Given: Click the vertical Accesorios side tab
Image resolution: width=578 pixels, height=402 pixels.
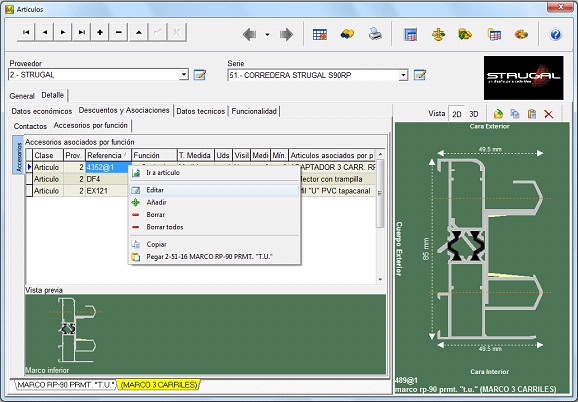Looking at the screenshot, I should click(x=18, y=154).
